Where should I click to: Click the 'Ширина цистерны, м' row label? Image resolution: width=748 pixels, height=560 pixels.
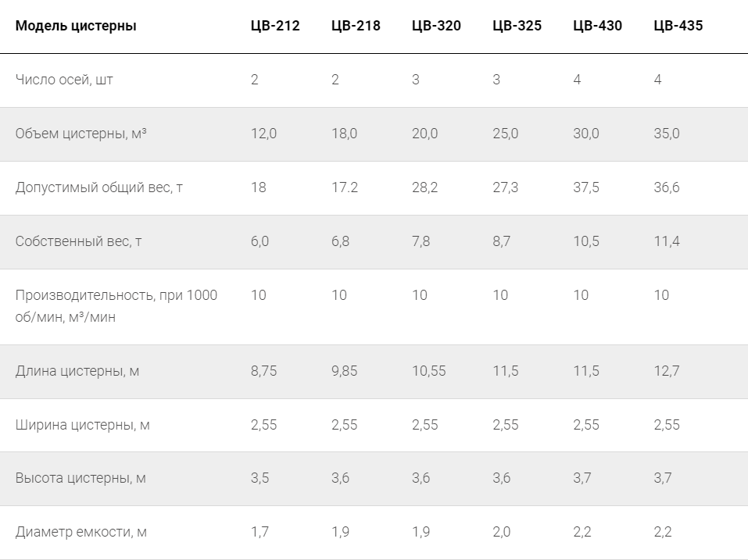click(x=83, y=425)
